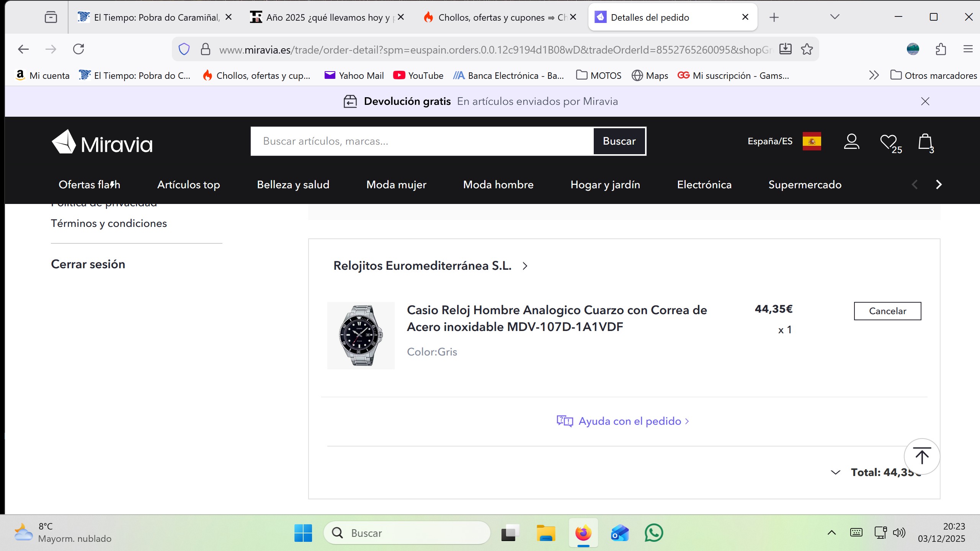Click the Miravia logo
Image resolution: width=980 pixels, height=551 pixels.
click(102, 142)
